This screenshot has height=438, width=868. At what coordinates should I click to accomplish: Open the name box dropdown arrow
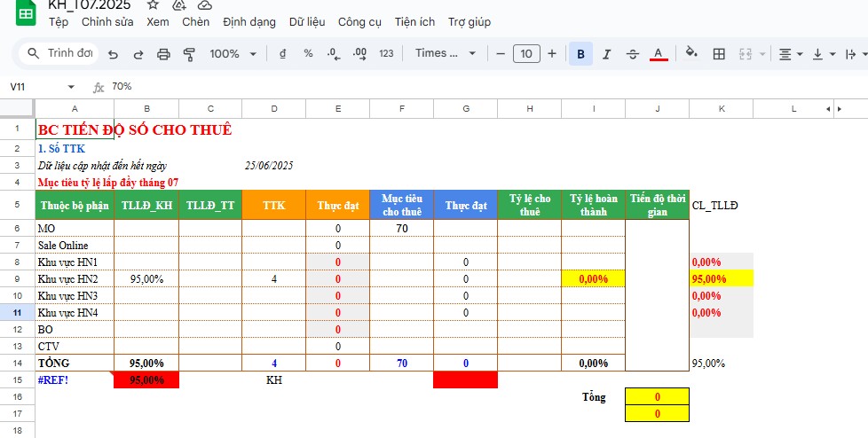[71, 87]
